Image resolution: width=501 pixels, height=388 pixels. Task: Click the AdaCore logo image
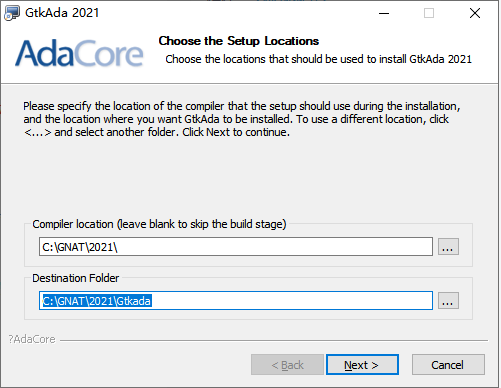tap(79, 53)
